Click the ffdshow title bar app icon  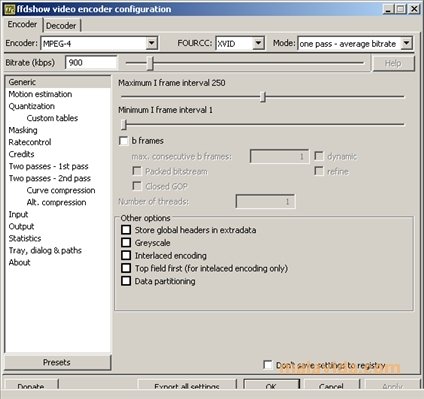[9, 9]
